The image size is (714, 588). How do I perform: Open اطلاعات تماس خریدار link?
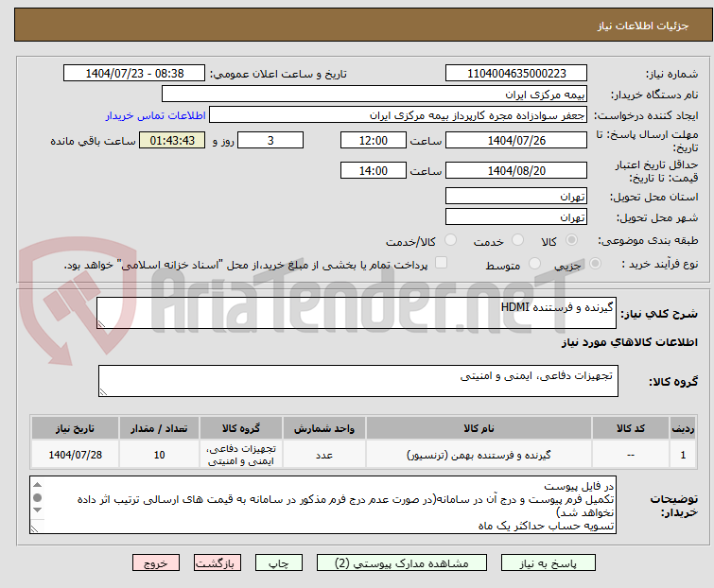click(x=156, y=115)
